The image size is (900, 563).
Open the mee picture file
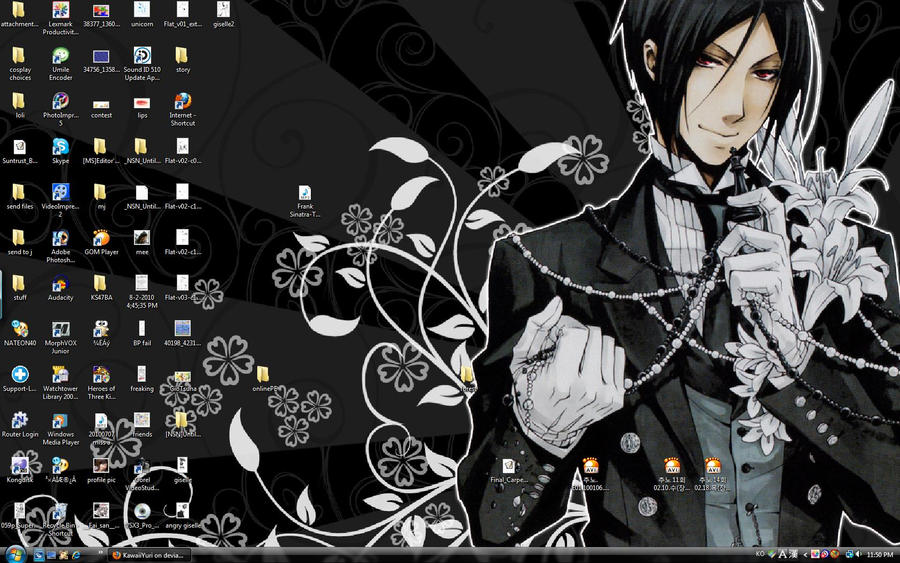point(142,242)
